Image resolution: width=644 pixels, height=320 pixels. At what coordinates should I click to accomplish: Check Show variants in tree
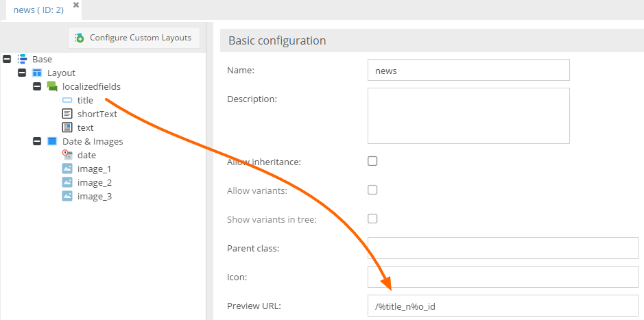tap(372, 219)
